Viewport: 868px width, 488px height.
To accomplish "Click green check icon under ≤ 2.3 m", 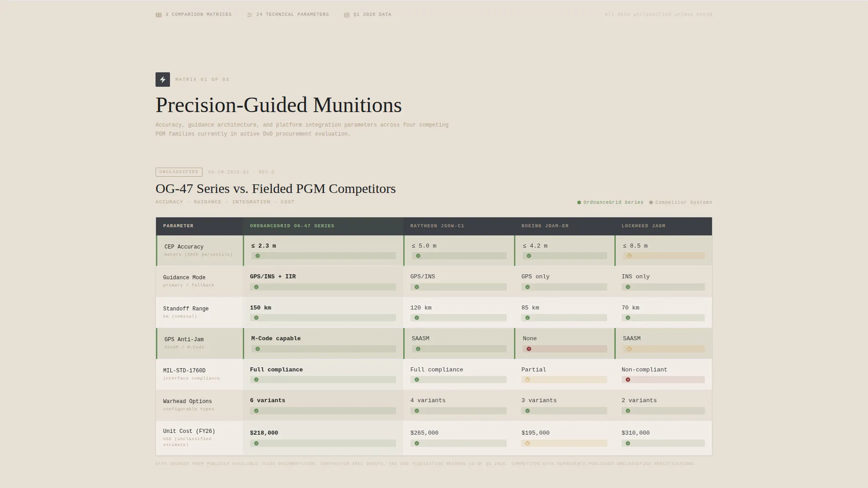I will coord(258,256).
